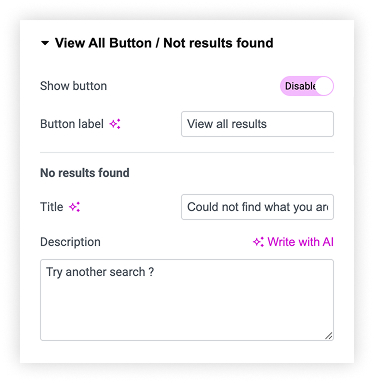Image resolution: width=374 pixels, height=383 pixels.
Task: Toggle the Show button switch
Action: pyautogui.click(x=307, y=86)
